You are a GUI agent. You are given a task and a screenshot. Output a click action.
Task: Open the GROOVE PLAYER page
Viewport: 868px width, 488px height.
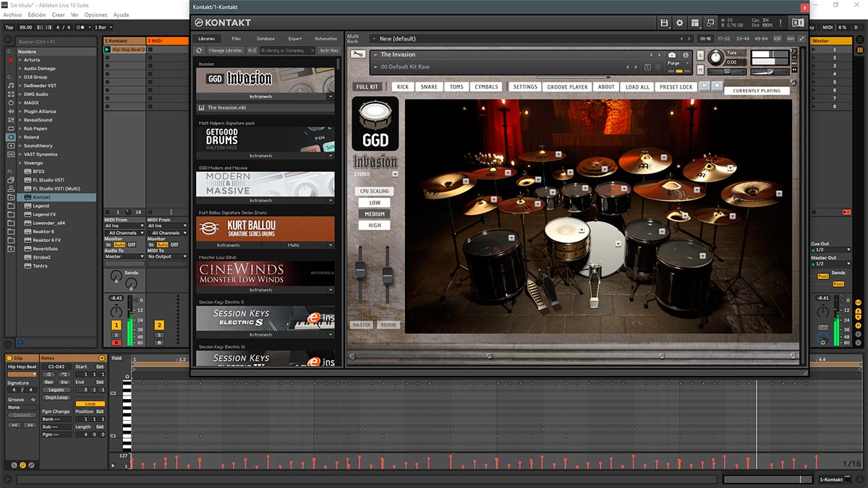(568, 87)
